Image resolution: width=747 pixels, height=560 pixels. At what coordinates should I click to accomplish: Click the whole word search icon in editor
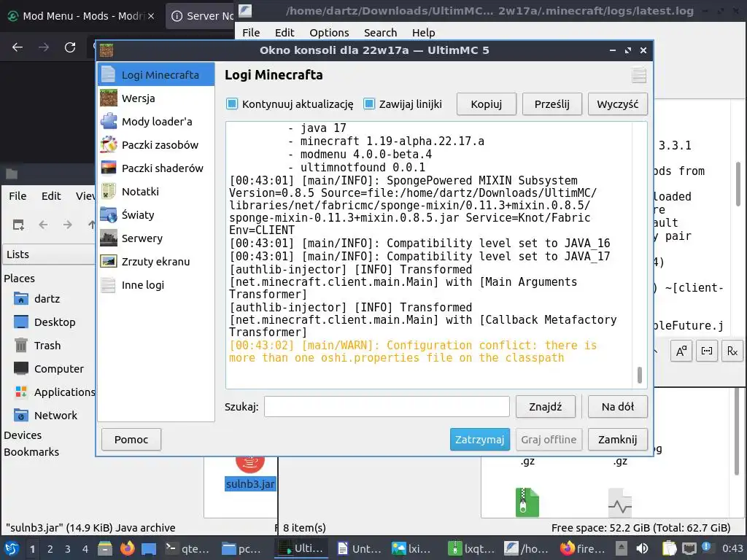tap(706, 351)
